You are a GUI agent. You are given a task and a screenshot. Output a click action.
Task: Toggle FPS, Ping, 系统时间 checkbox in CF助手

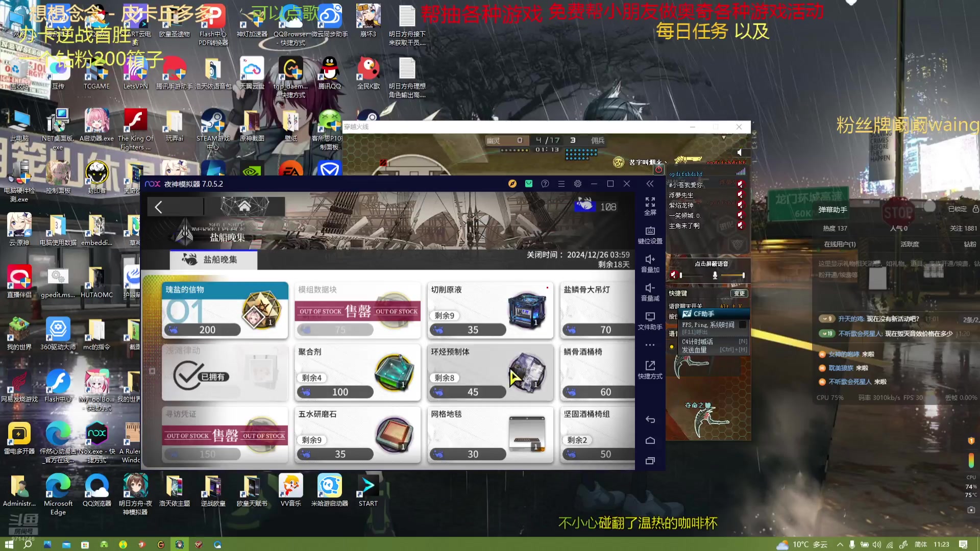pyautogui.click(x=743, y=324)
